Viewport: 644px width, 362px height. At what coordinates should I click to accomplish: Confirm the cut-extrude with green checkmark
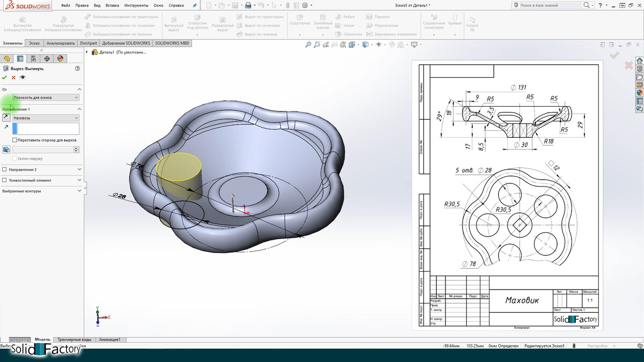[x=5, y=78]
